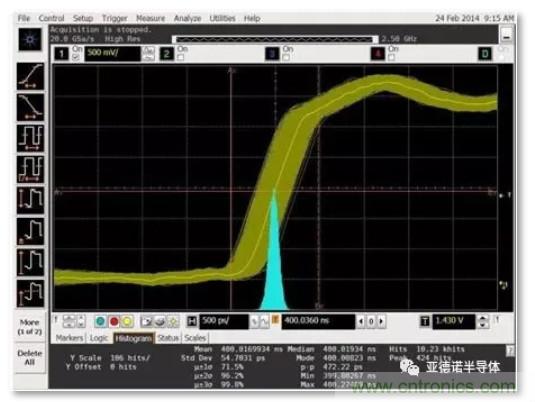Click the green run acquisition button
535x402 pixels.
tap(100, 321)
